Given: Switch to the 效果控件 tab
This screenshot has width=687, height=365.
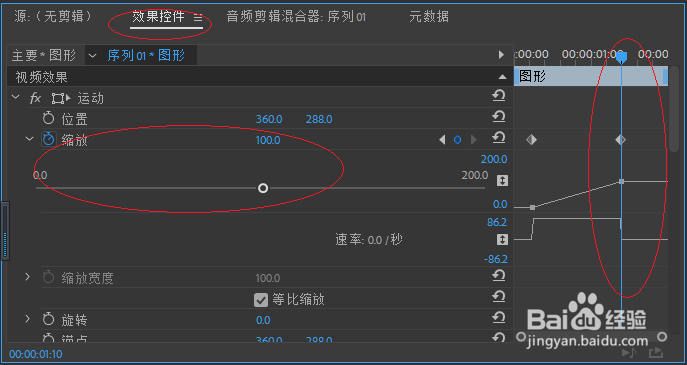Looking at the screenshot, I should pos(159,17).
